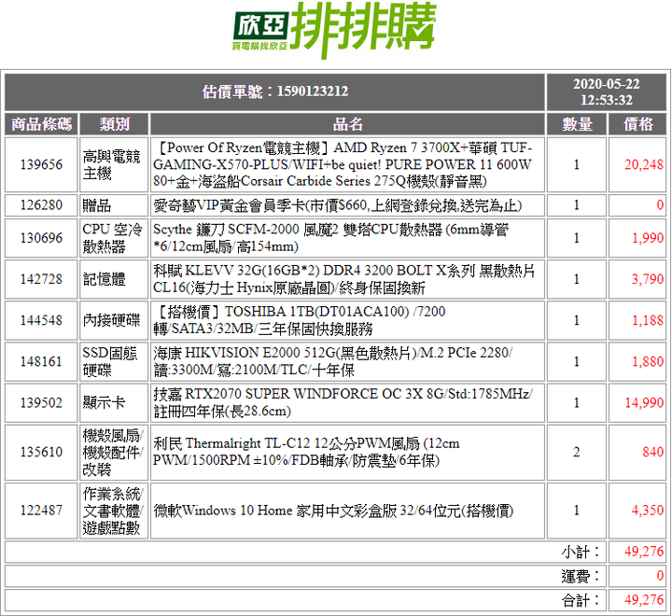Click the SSD固態硬碟 category cell
The image size is (672, 616).
pyautogui.click(x=114, y=361)
